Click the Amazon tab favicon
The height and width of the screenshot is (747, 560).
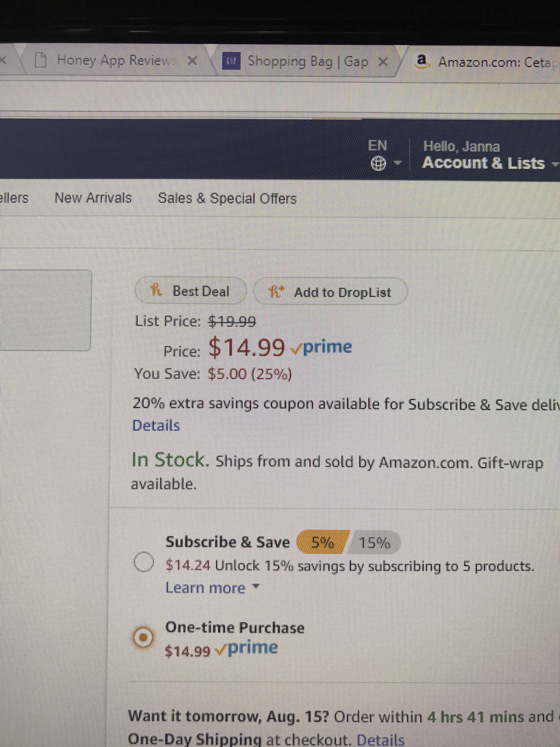421,60
